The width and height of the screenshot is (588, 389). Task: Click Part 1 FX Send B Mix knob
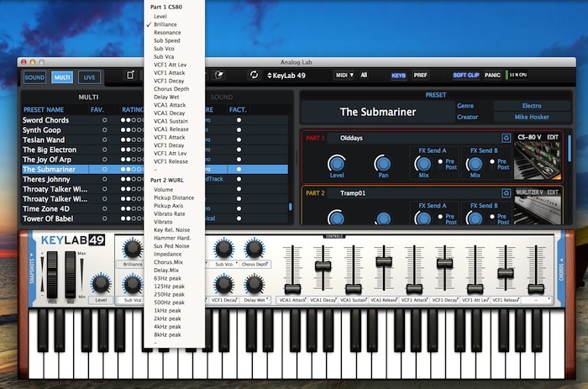coord(475,164)
